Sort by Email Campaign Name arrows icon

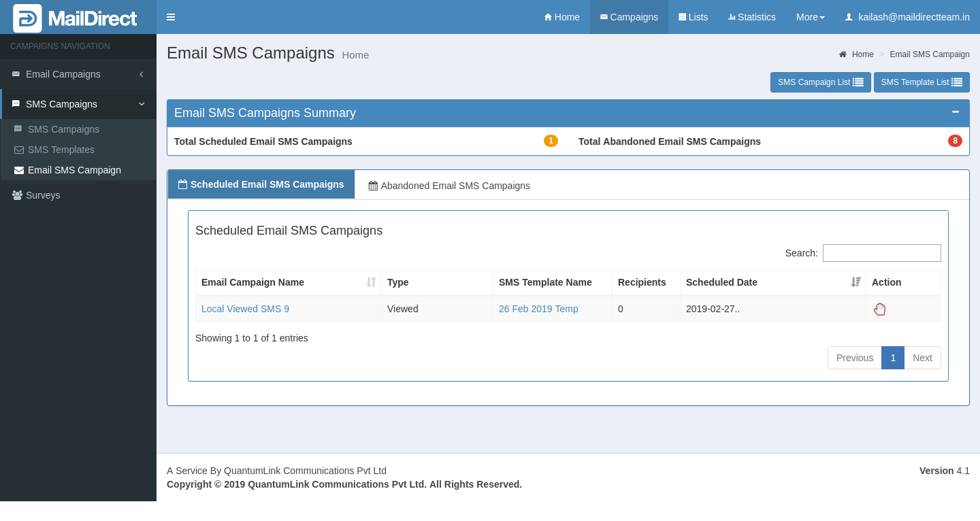pyautogui.click(x=371, y=282)
